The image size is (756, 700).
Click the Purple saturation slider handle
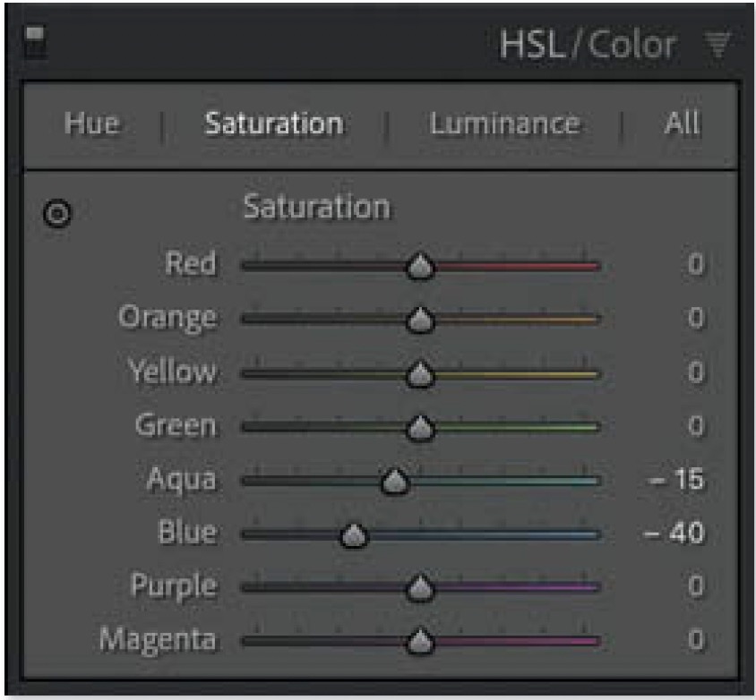419,589
